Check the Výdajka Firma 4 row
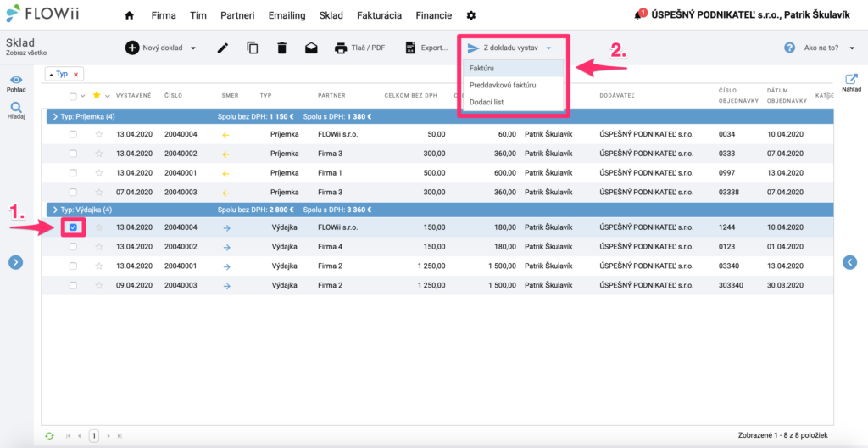 click(x=73, y=247)
